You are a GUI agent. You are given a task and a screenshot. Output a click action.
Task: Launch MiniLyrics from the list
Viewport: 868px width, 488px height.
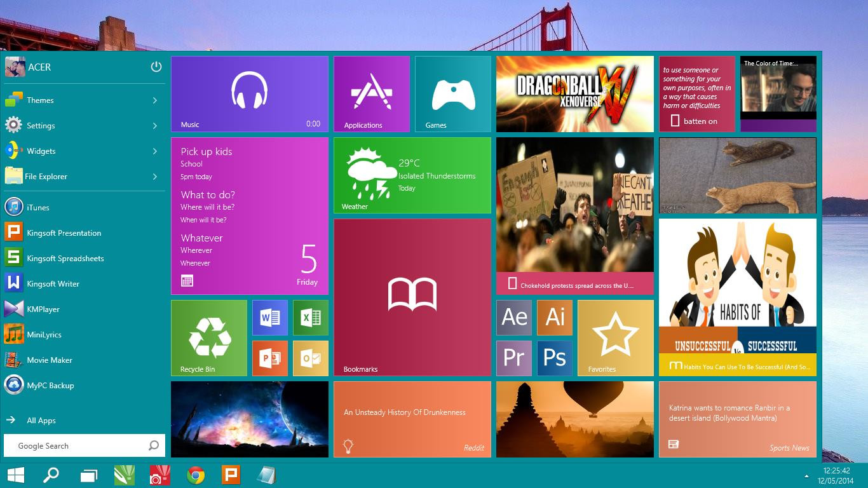pos(84,335)
